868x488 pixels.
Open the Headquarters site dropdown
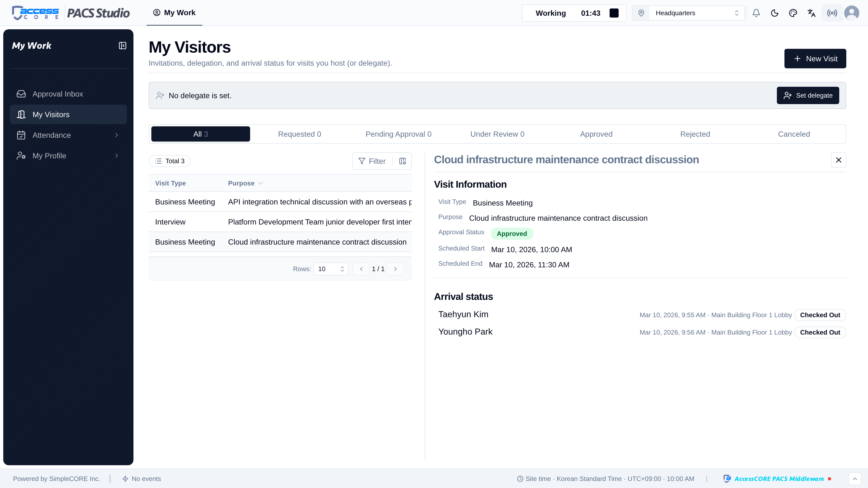[688, 13]
